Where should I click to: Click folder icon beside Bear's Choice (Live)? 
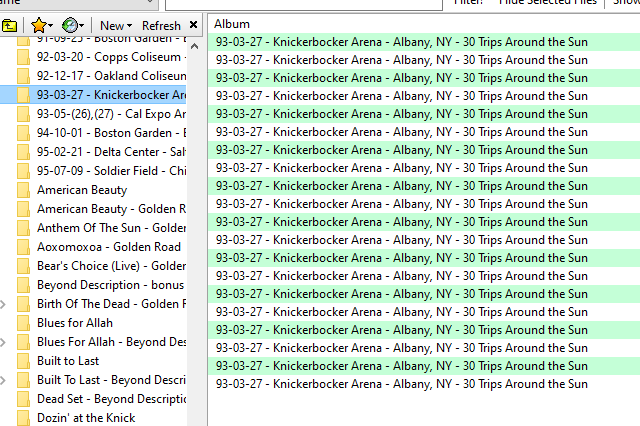click(23, 266)
